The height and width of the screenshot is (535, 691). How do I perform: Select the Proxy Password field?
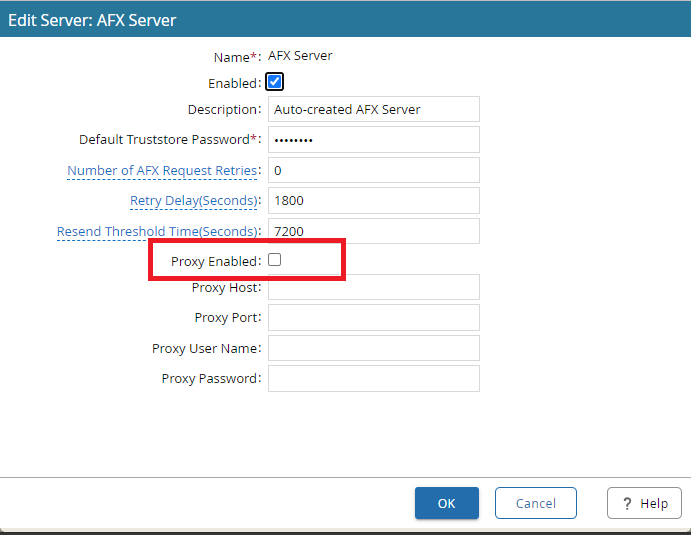point(373,378)
